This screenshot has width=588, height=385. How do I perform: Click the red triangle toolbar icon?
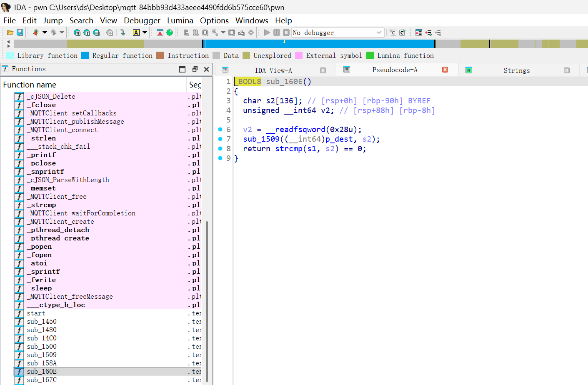pos(160,32)
